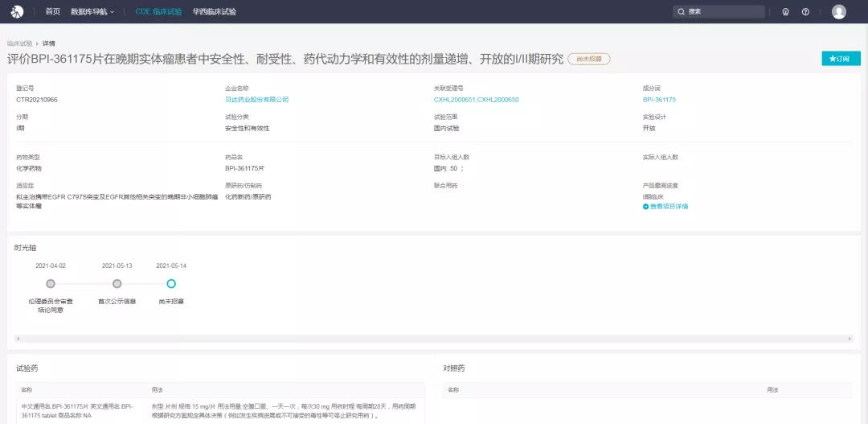868x424 pixels.
Task: Click the circle icon beside 查看项目详情
Action: (645, 207)
